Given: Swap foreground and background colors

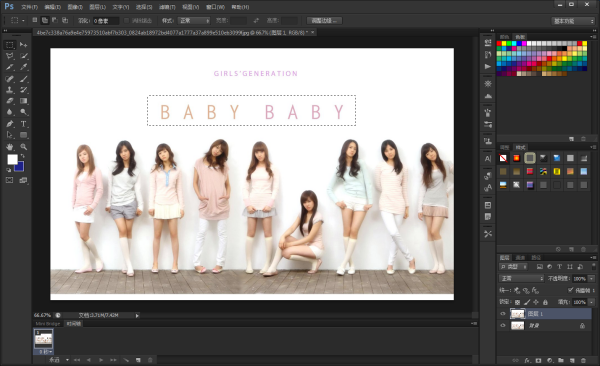Looking at the screenshot, I should [x=22, y=156].
